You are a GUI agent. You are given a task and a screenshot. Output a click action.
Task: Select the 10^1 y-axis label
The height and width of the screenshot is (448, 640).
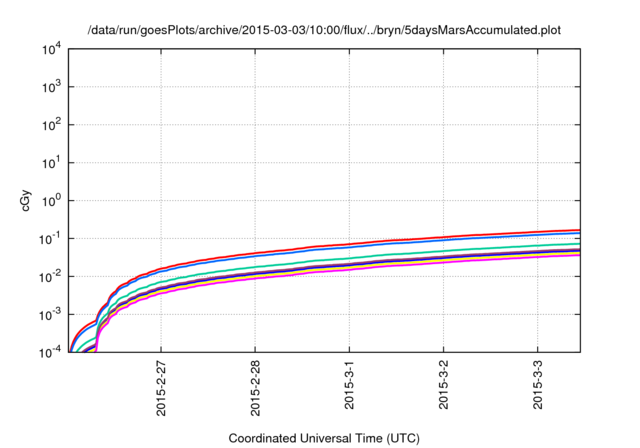(x=51, y=163)
